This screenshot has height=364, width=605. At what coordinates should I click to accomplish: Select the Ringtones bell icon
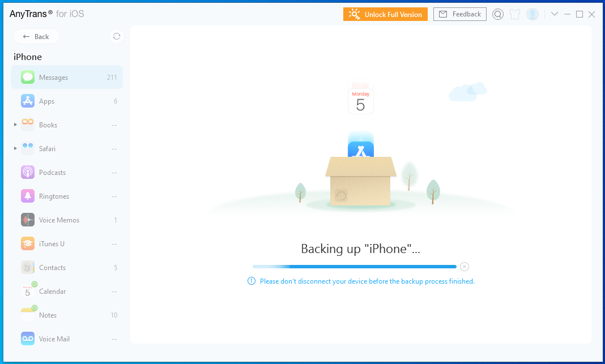point(28,196)
